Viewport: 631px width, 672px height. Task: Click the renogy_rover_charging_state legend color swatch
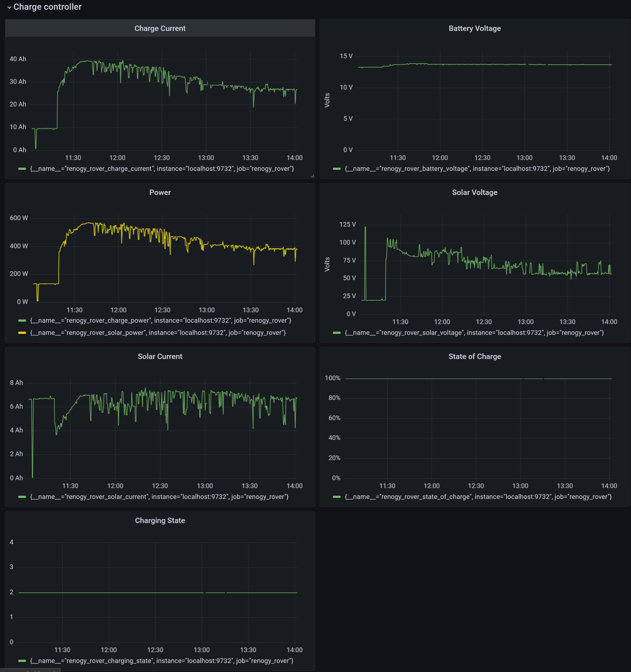(x=22, y=661)
